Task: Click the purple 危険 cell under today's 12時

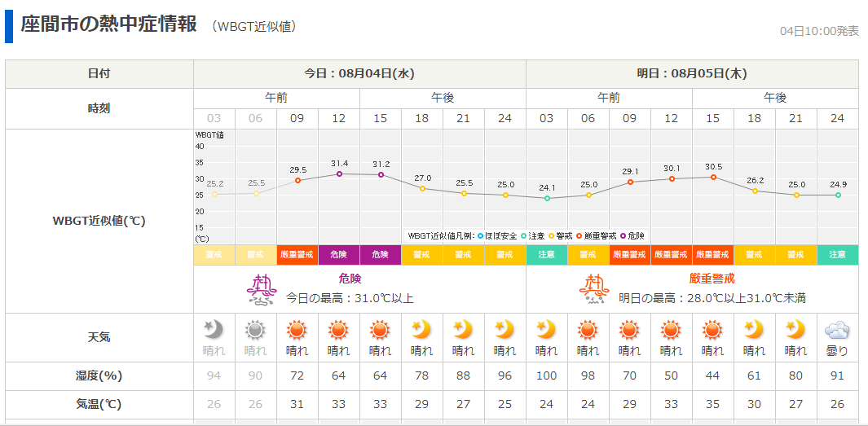Action: [x=339, y=255]
